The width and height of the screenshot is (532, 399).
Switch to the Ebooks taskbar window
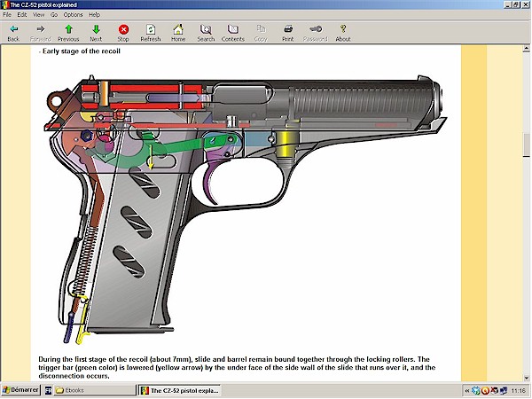[x=94, y=390]
